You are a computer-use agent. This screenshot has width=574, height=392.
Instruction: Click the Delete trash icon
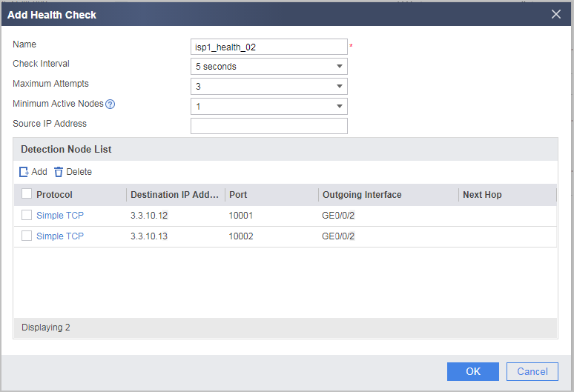pos(59,172)
